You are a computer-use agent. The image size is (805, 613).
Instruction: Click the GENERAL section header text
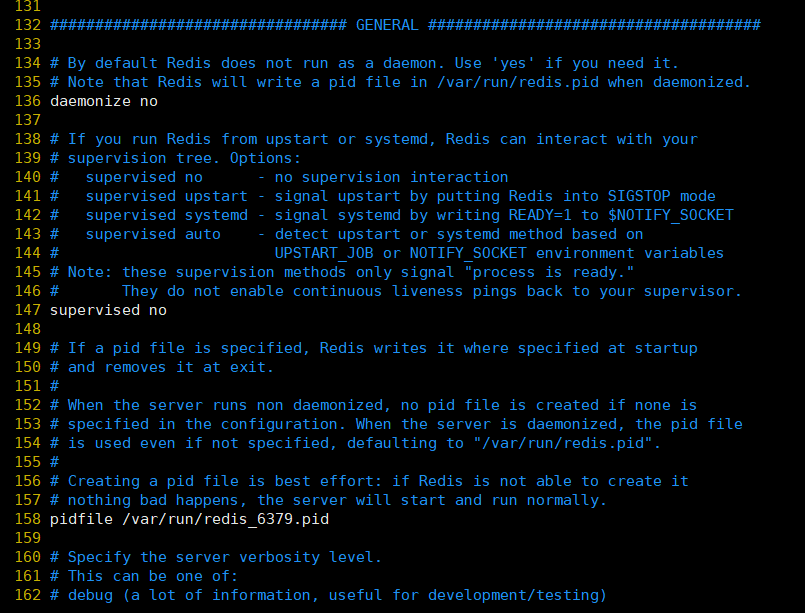(x=387, y=25)
